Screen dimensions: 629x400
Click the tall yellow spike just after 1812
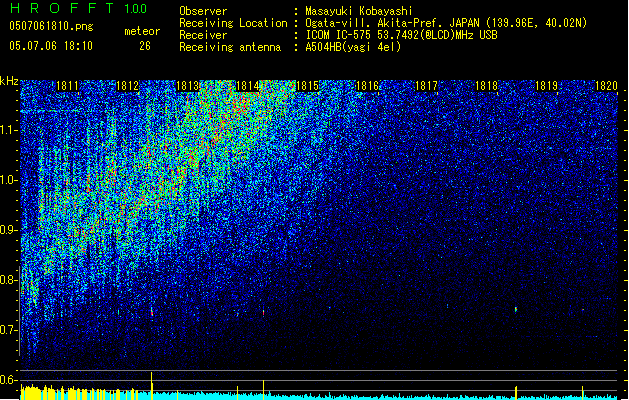click(x=152, y=386)
